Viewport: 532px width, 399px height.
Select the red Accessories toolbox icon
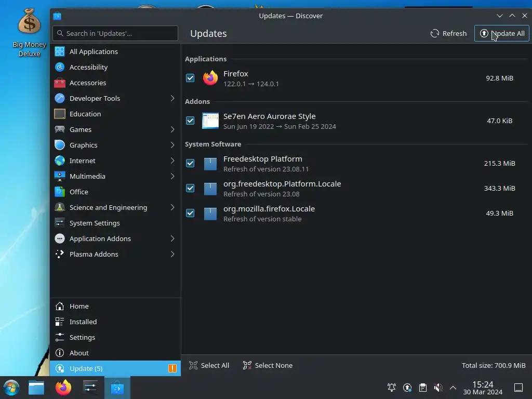pos(60,83)
